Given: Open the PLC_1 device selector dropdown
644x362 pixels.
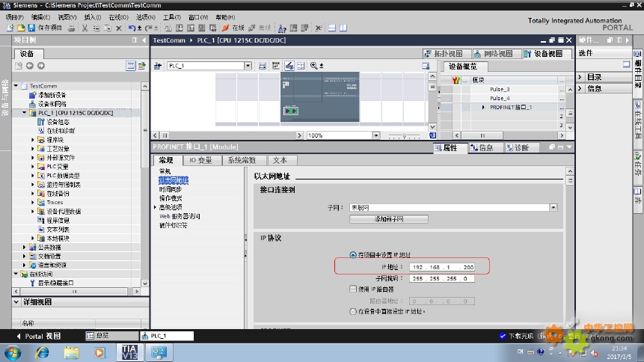Looking at the screenshot, I should click(x=248, y=66).
